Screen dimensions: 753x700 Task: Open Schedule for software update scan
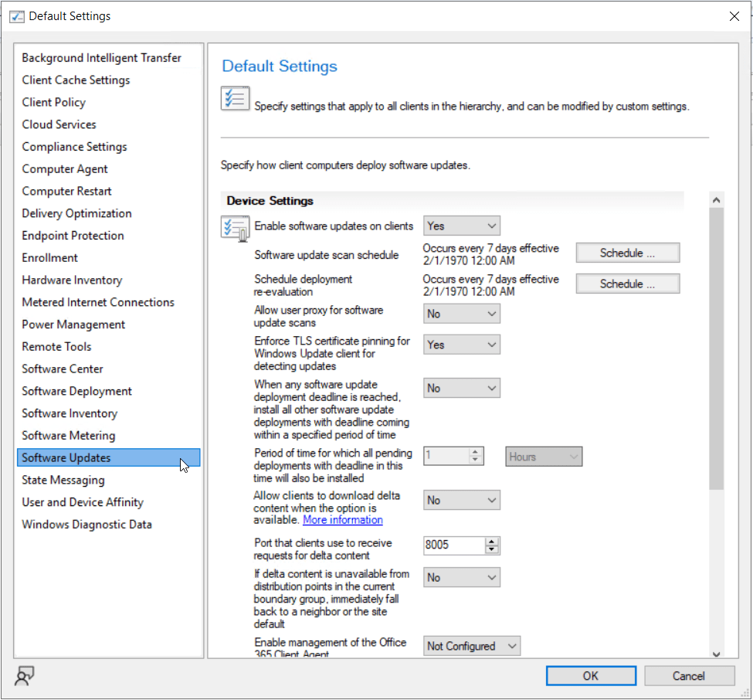[x=627, y=253]
